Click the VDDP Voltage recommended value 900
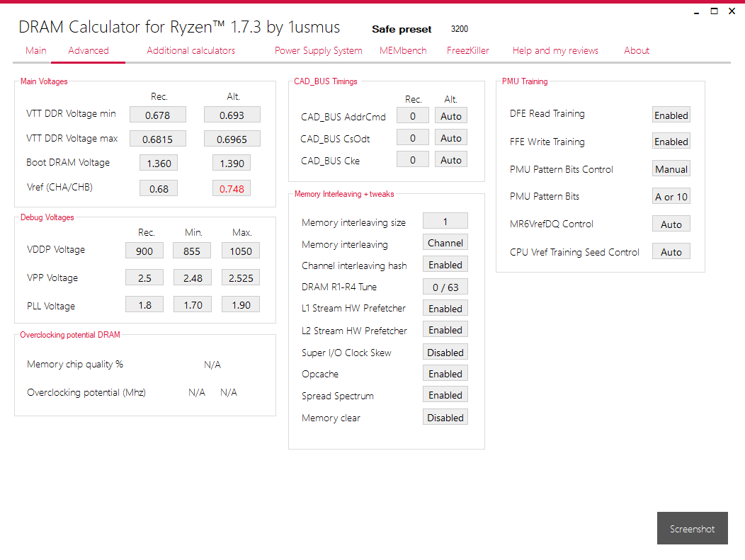 (x=144, y=251)
